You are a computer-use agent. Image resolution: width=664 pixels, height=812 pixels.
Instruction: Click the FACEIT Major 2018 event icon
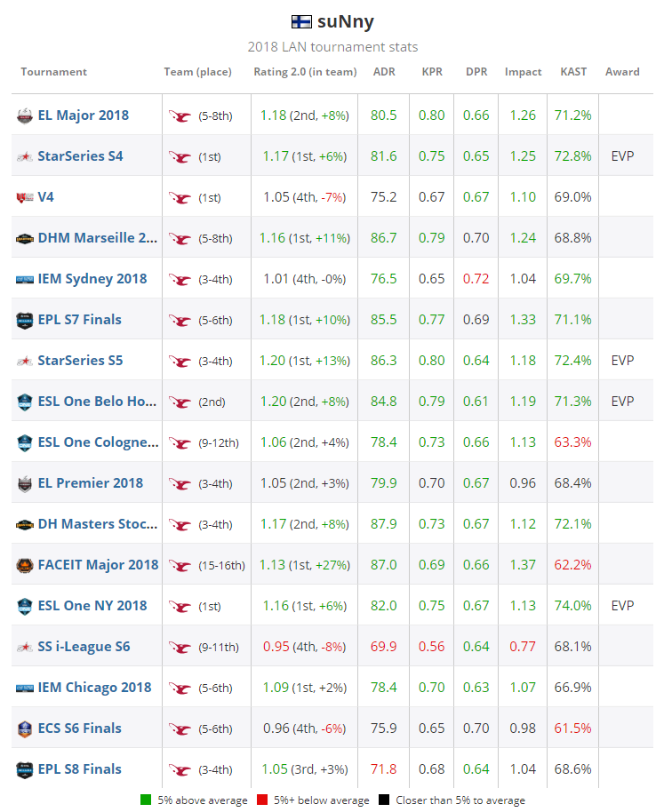(x=26, y=564)
